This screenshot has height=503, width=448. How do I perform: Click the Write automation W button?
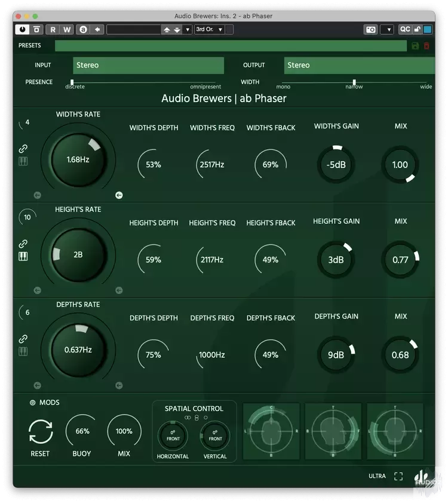67,29
